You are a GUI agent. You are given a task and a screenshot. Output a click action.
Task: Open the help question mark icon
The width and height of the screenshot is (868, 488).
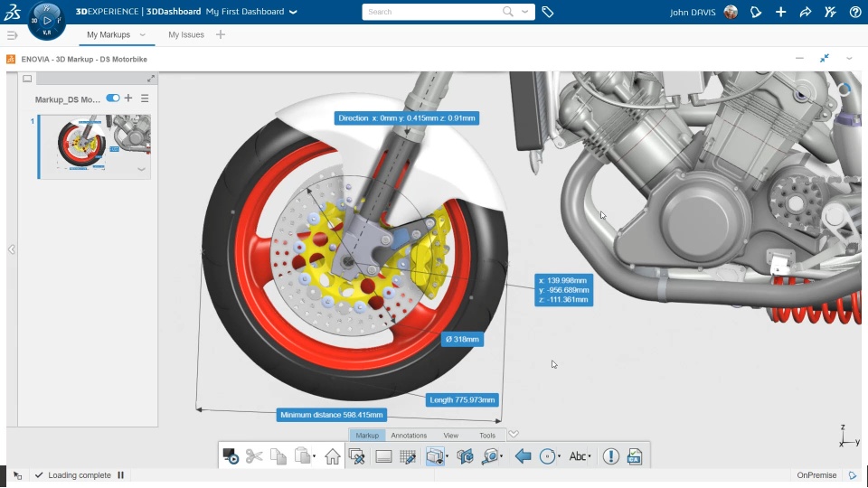[x=855, y=12]
